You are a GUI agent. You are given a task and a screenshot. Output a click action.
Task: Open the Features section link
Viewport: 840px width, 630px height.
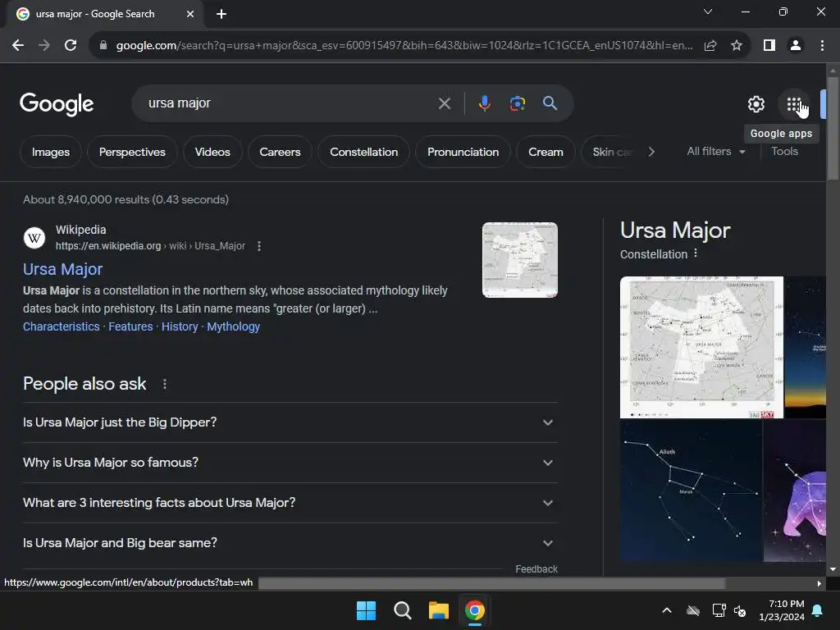(130, 326)
